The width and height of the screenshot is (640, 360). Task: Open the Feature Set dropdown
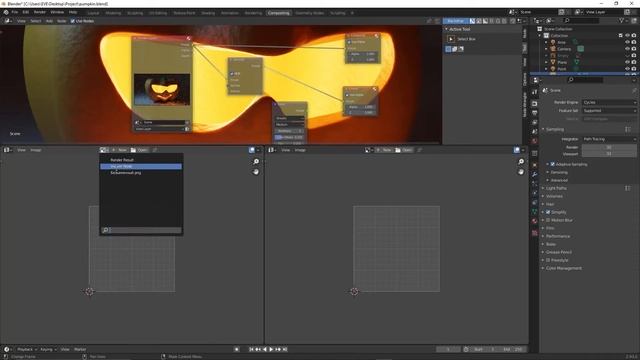[609, 111]
